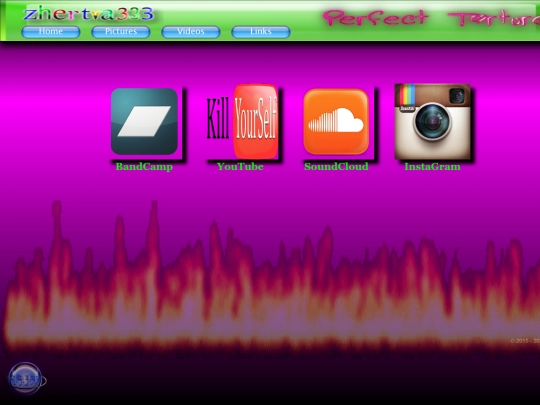Open the Kill YourSelf YouTube icon
This screenshot has width=540, height=405.
pos(241,121)
